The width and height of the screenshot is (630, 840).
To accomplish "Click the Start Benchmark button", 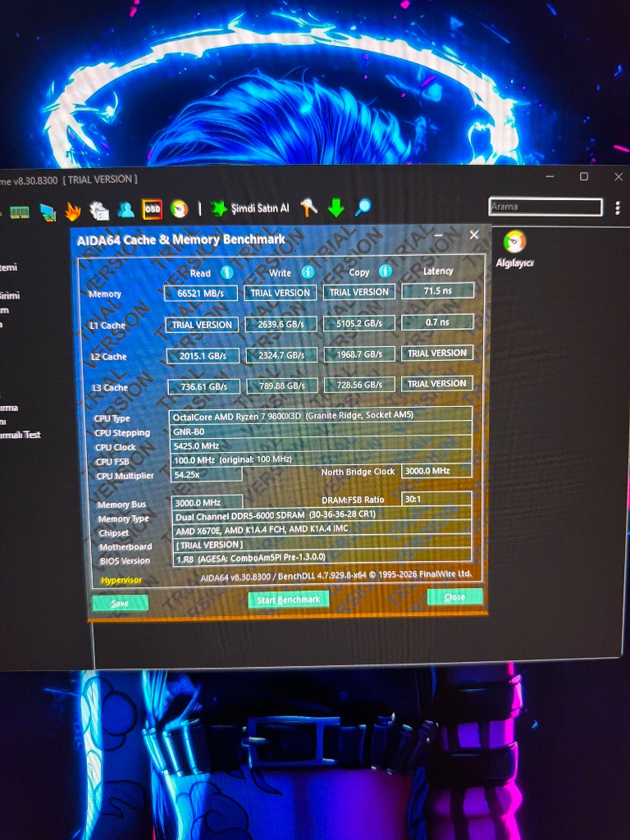I will (288, 600).
